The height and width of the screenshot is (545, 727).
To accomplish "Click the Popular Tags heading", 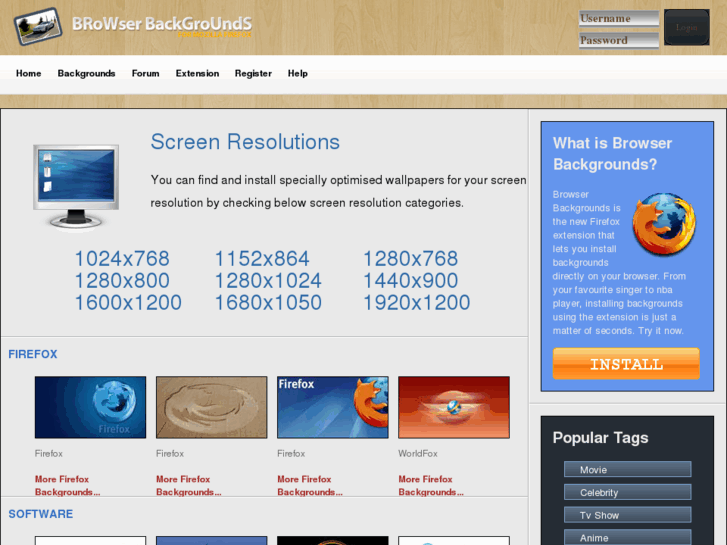I will (600, 438).
